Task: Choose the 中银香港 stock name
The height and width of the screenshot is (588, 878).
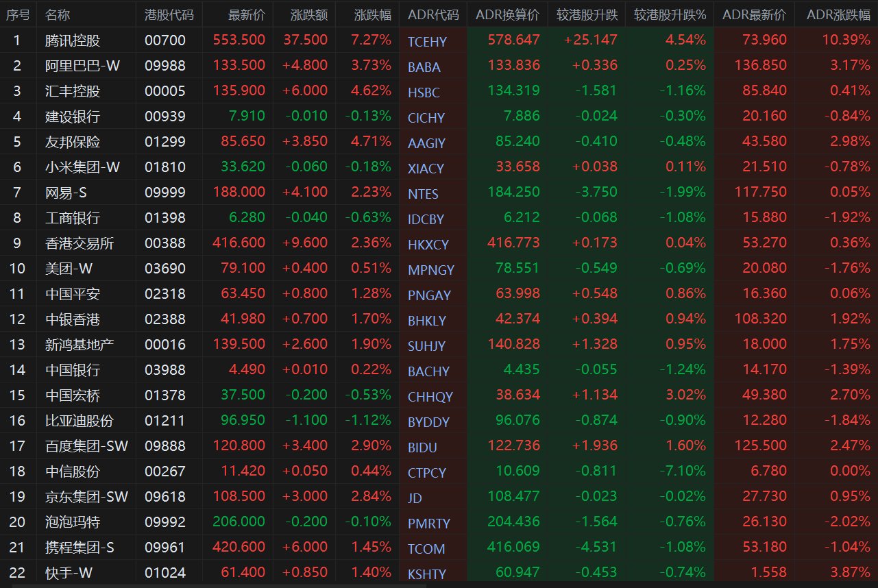Action: point(73,319)
